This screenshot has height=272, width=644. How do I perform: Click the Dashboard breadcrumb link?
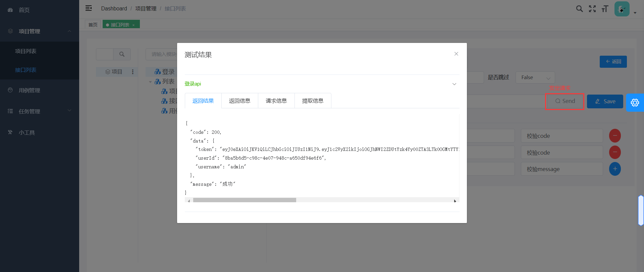tap(114, 8)
